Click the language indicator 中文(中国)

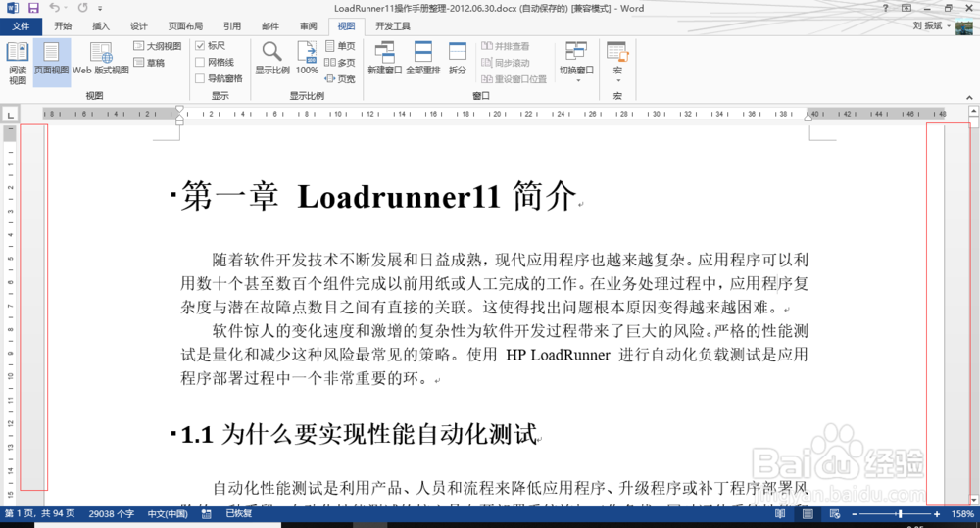[x=168, y=513]
